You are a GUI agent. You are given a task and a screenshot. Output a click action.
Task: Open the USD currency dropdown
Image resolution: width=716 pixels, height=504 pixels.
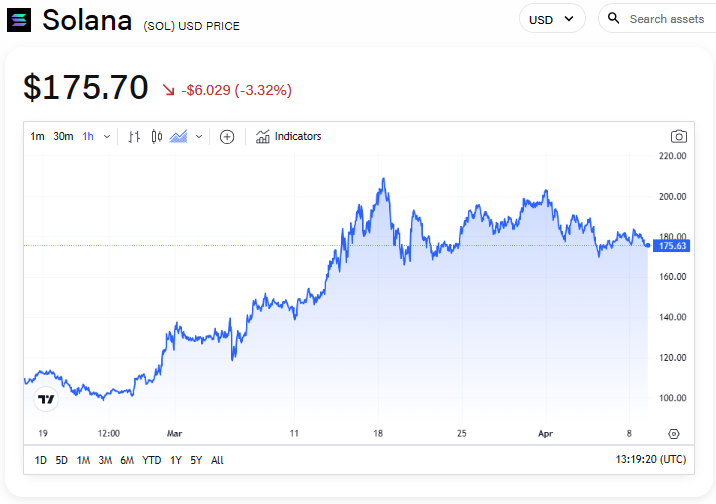551,19
